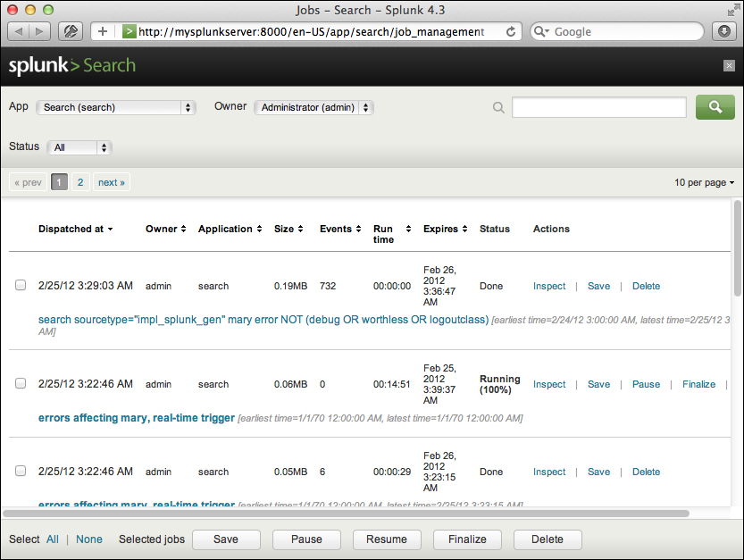Open the browser downloads icon

(724, 32)
